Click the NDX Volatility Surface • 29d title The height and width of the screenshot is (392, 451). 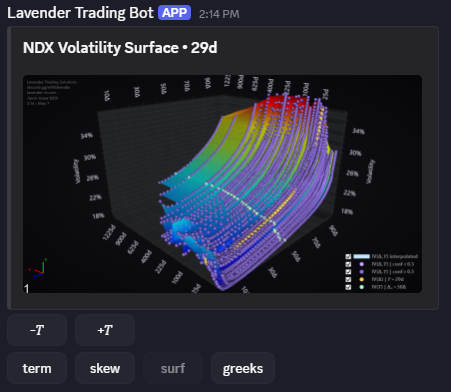point(120,48)
